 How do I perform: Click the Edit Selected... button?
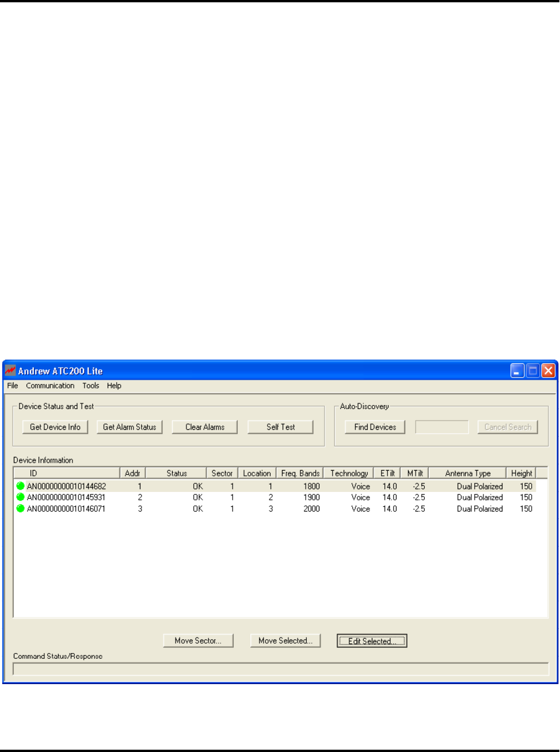pos(372,640)
